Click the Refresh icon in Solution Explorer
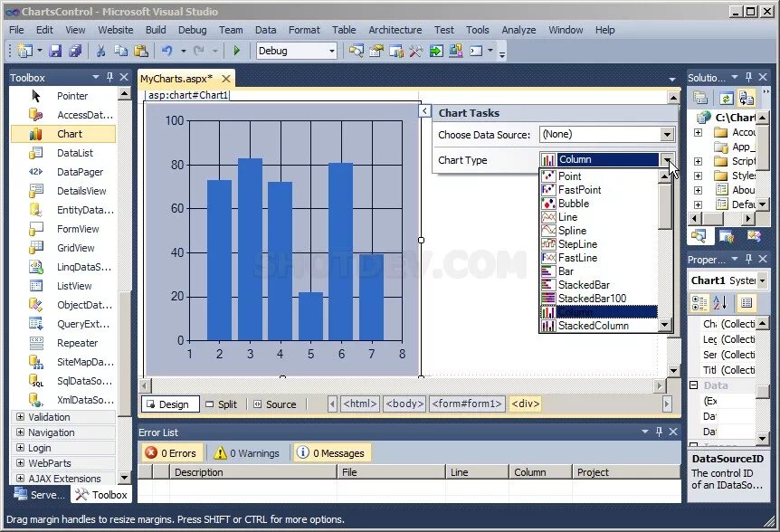 (726, 99)
